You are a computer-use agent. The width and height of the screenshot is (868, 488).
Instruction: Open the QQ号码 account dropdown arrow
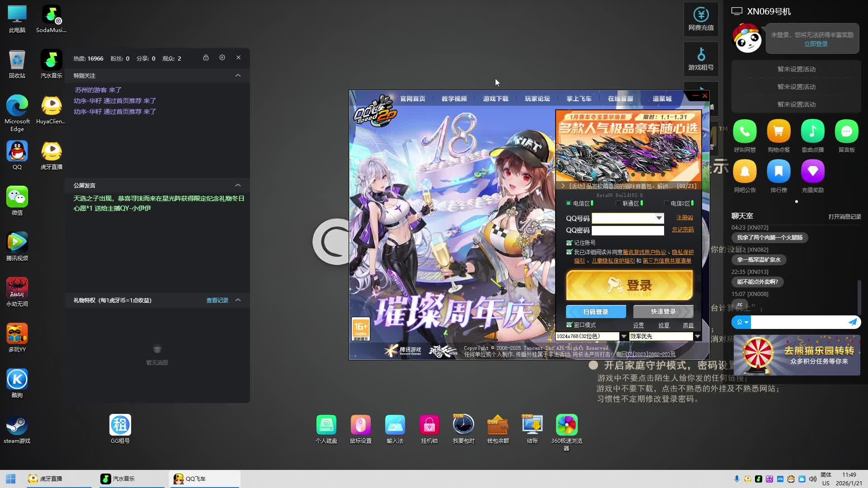[x=659, y=218]
